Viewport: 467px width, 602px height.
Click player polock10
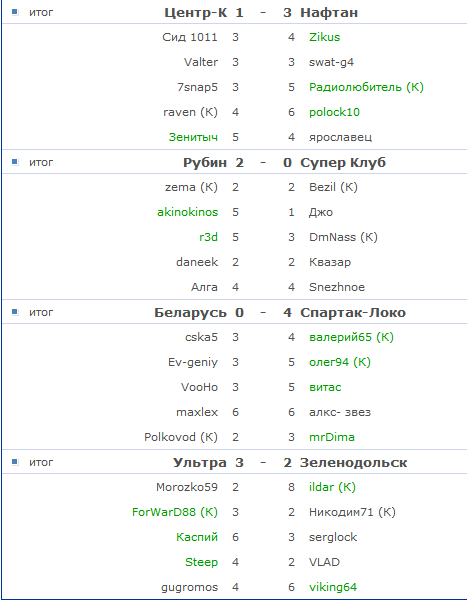334,112
